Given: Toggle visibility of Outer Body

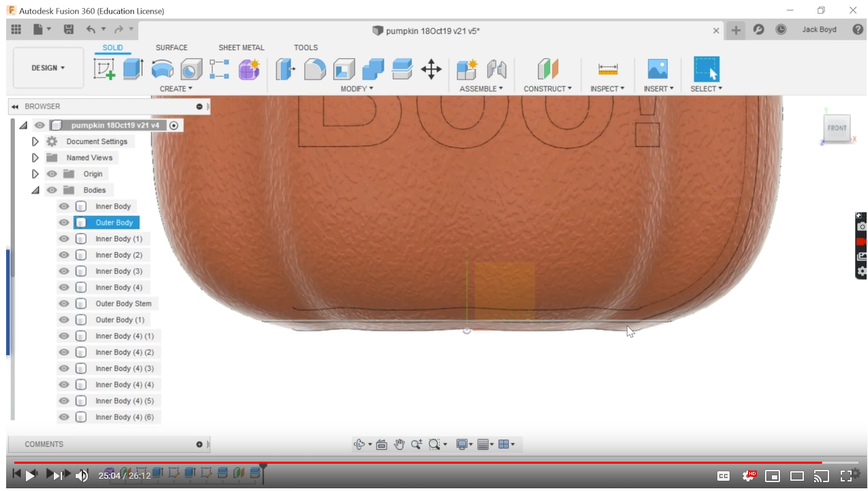Looking at the screenshot, I should (64, 223).
